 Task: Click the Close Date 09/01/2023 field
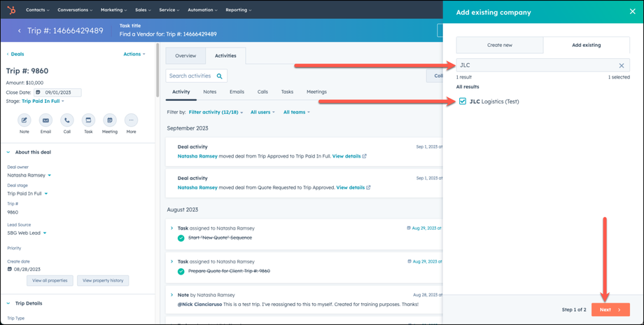click(57, 92)
